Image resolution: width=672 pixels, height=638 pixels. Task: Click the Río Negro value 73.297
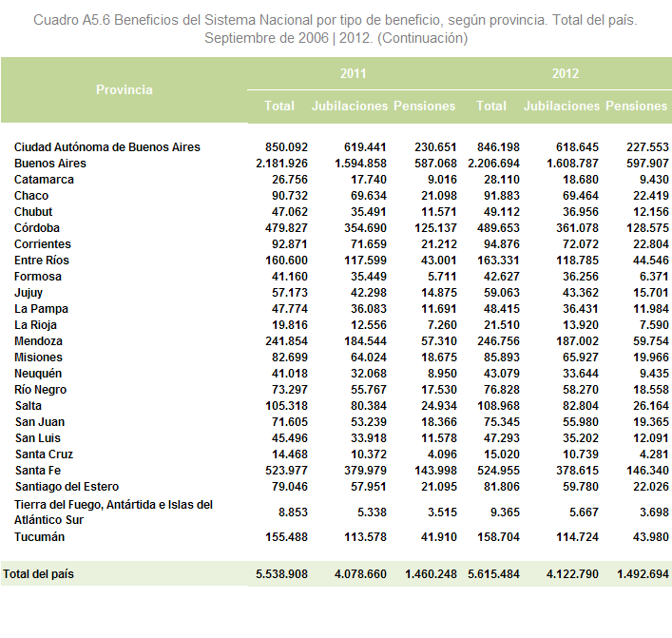(x=290, y=390)
